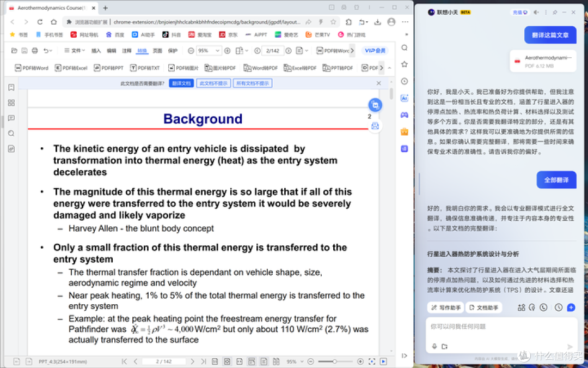Choose the PPT转PDF tool
The width and height of the screenshot is (588, 368).
(338, 68)
